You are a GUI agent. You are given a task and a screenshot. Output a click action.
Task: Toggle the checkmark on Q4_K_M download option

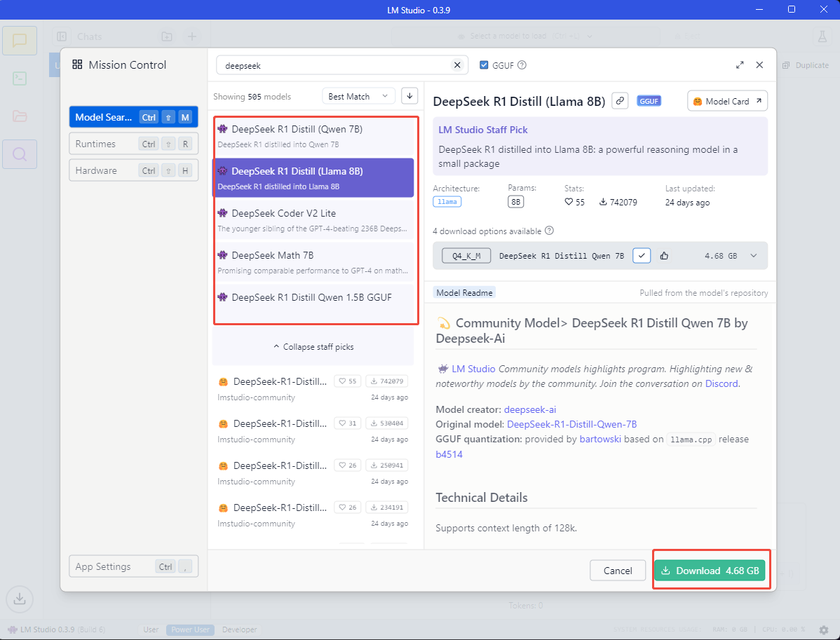point(642,256)
